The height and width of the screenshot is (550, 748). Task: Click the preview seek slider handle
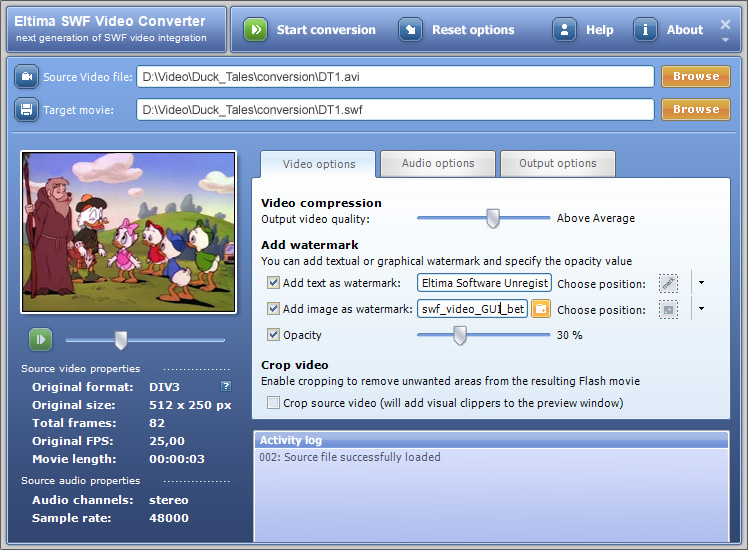pos(121,341)
